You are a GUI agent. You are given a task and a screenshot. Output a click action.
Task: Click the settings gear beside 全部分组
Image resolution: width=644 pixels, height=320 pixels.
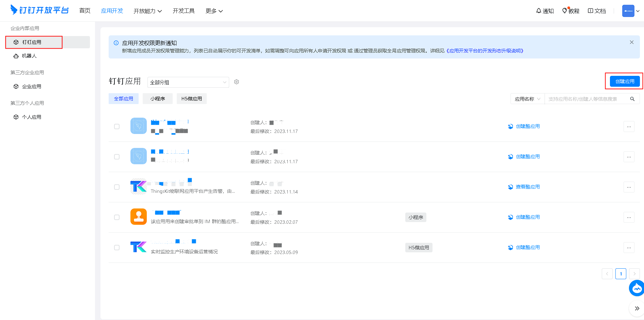pos(236,82)
